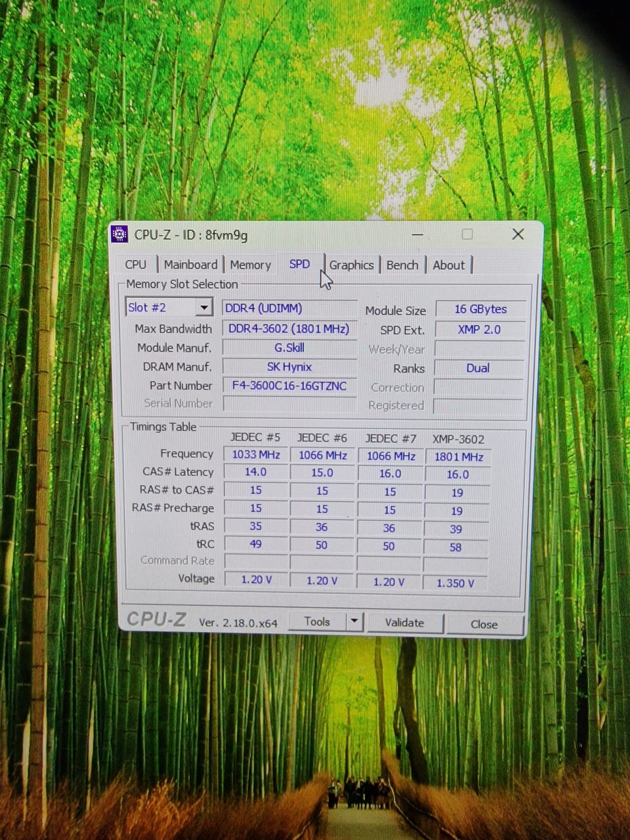Click the SK Hynix DRAM manufacturer field
Screen dimensions: 630x840
click(x=289, y=367)
